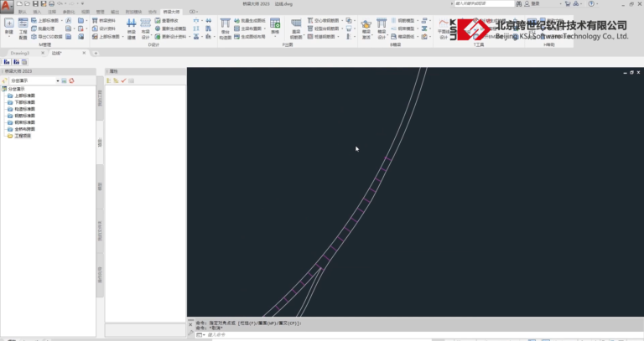This screenshot has height=341, width=644.
Task: Click the red checkmark icon in 属性 panel
Action: coord(123,80)
